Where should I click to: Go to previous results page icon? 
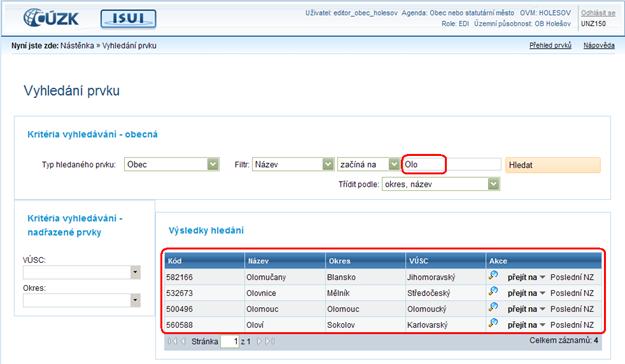[182, 341]
